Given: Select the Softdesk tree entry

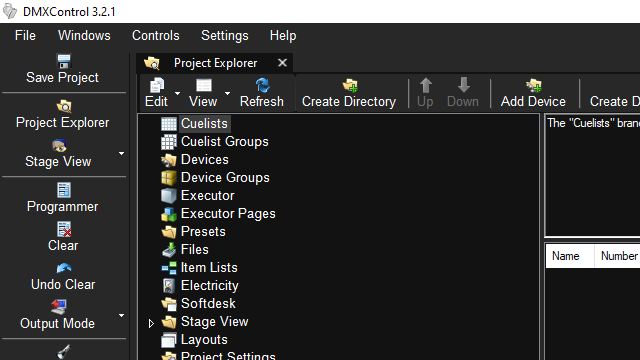Looking at the screenshot, I should tap(208, 303).
